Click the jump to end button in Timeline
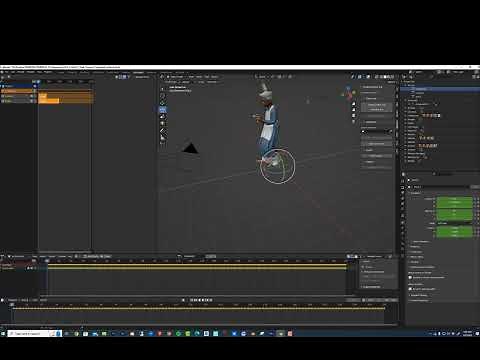This screenshot has width=480, height=360. [211, 300]
